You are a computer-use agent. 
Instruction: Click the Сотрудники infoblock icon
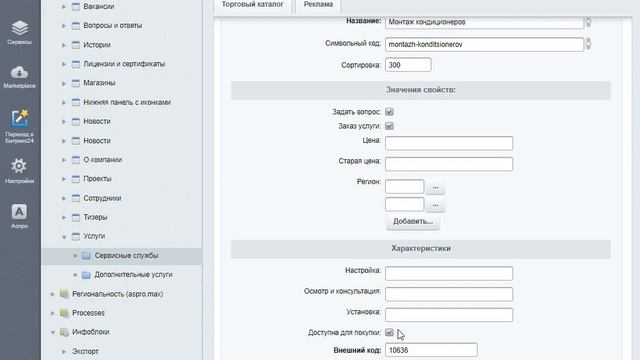76,198
